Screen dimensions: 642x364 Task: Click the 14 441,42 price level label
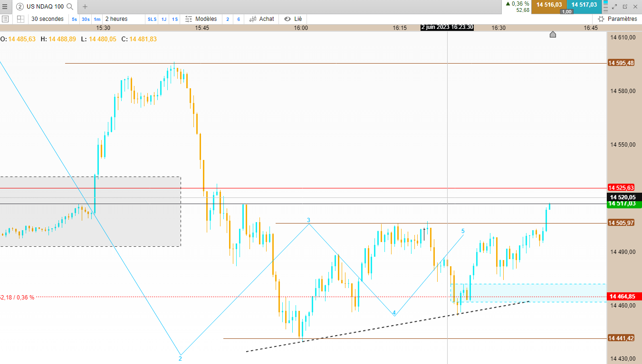tap(622, 338)
